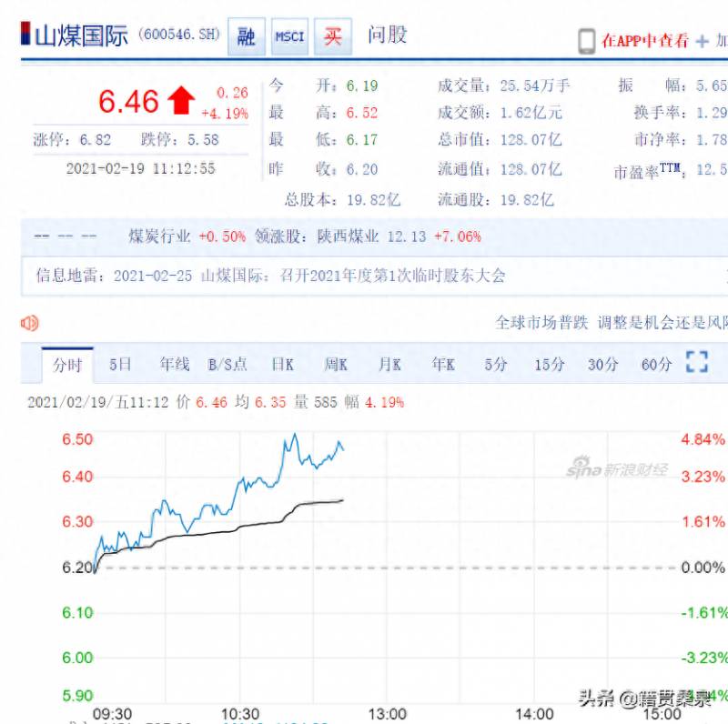Select the 5分 interval tab
This screenshot has height=724, width=728.
point(496,365)
